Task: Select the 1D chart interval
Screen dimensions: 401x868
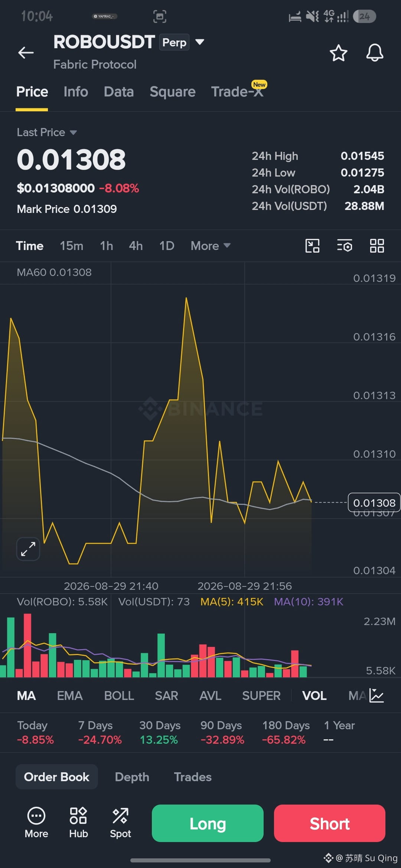Action: [167, 246]
